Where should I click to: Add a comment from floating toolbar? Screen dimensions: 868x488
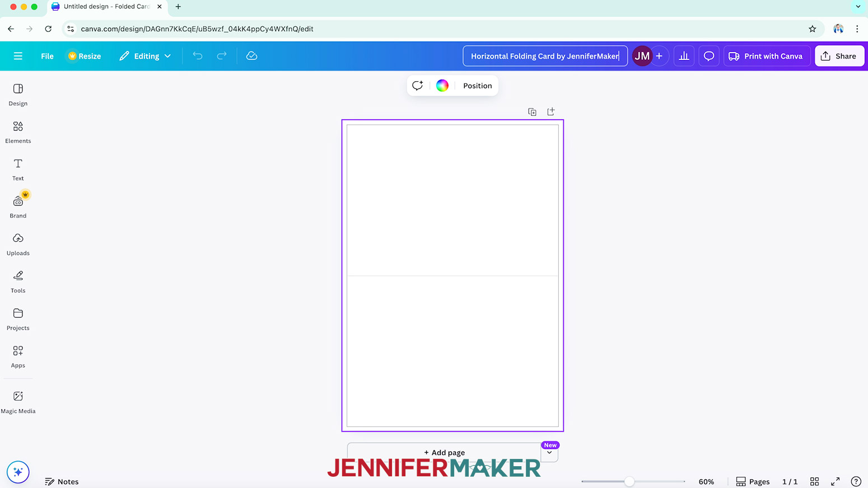417,86
